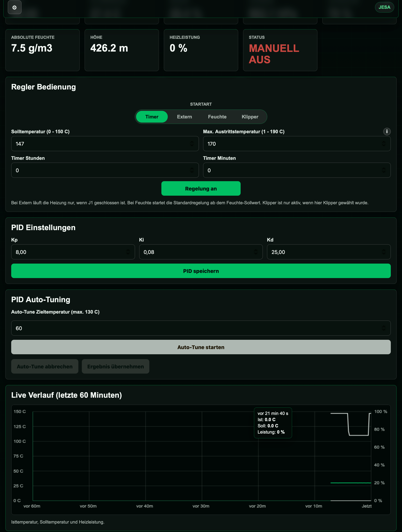Click the Timer Stunden input

pos(105,170)
